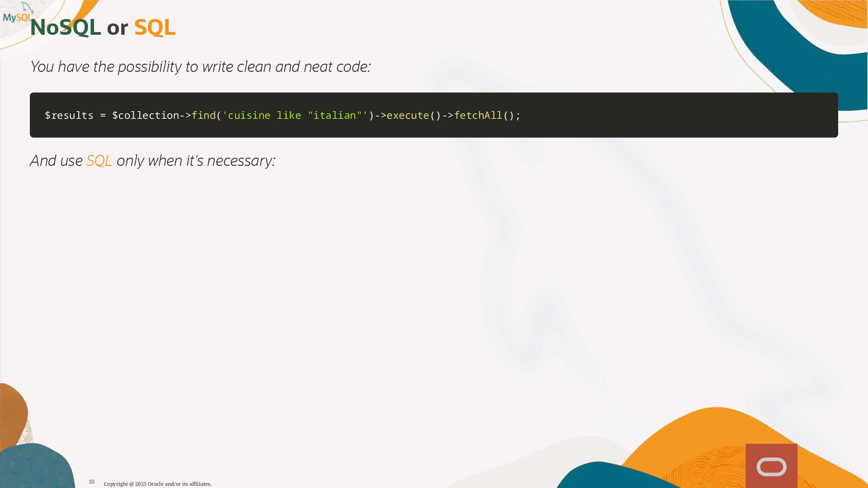Click the execute method call

407,116
